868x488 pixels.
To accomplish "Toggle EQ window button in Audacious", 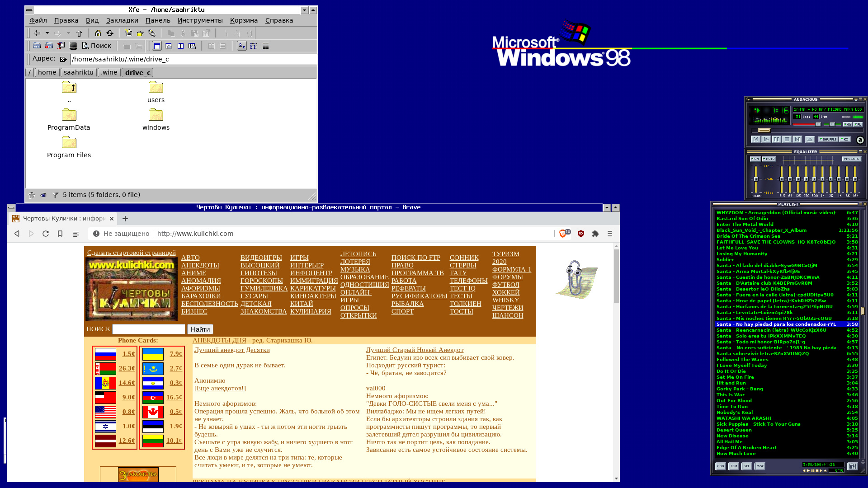I will tap(848, 124).
